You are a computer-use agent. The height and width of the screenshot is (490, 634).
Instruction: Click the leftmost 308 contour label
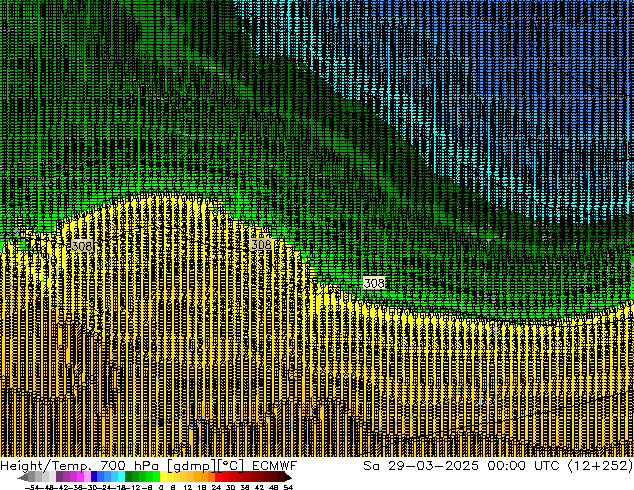pos(82,245)
